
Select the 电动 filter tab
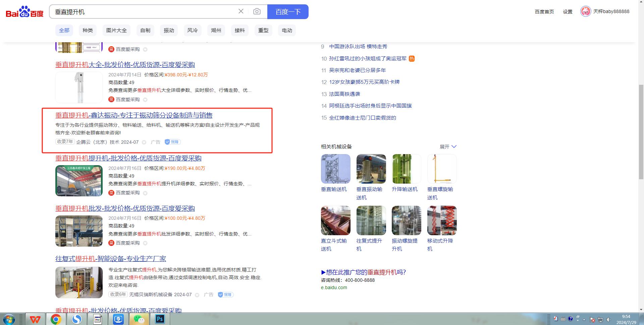pyautogui.click(x=287, y=30)
